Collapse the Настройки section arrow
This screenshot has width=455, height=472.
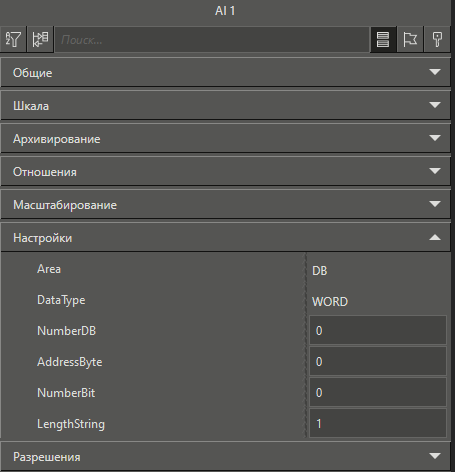click(435, 237)
